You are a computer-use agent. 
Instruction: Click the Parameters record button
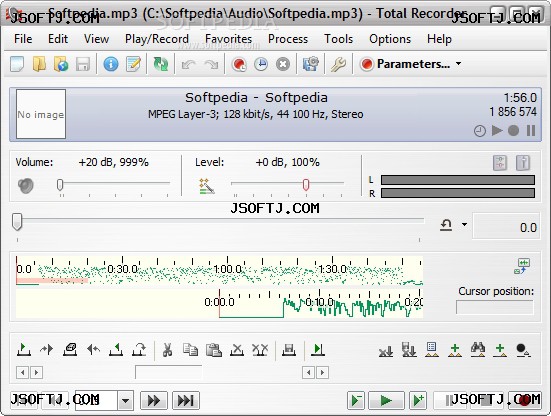tap(406, 64)
